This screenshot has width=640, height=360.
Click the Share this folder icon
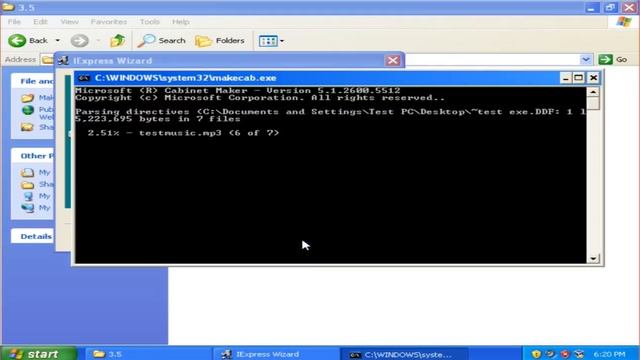click(27, 127)
